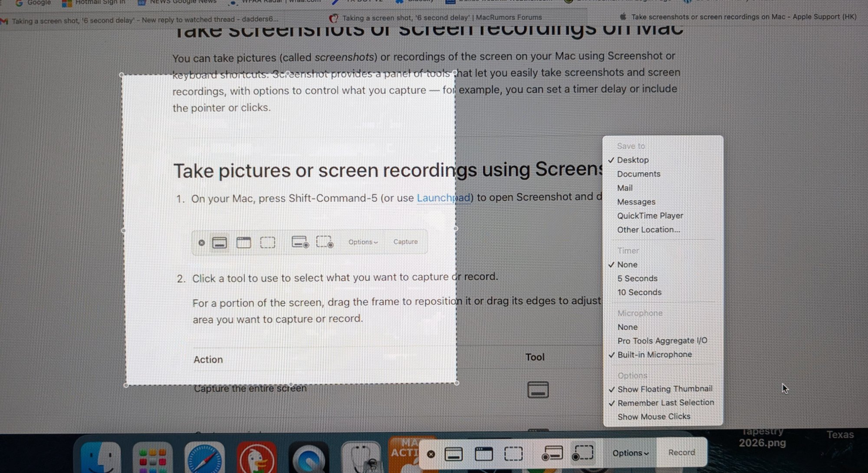Image resolution: width=868 pixels, height=473 pixels.
Task: Select Capture Selected Portion tool in Screenshot toolbar
Action: tap(513, 454)
